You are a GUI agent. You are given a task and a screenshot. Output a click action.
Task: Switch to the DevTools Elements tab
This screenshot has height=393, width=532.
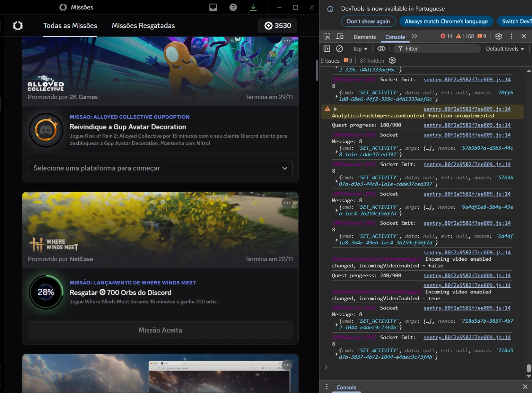tap(364, 37)
